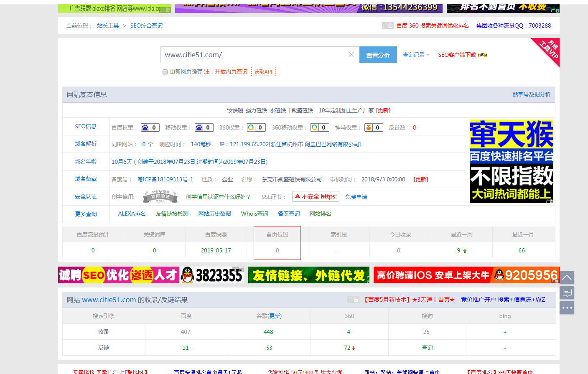This screenshot has height=374, width=588.
Task: Click the 集团收各种流量QQ ad link
Action: (514, 25)
